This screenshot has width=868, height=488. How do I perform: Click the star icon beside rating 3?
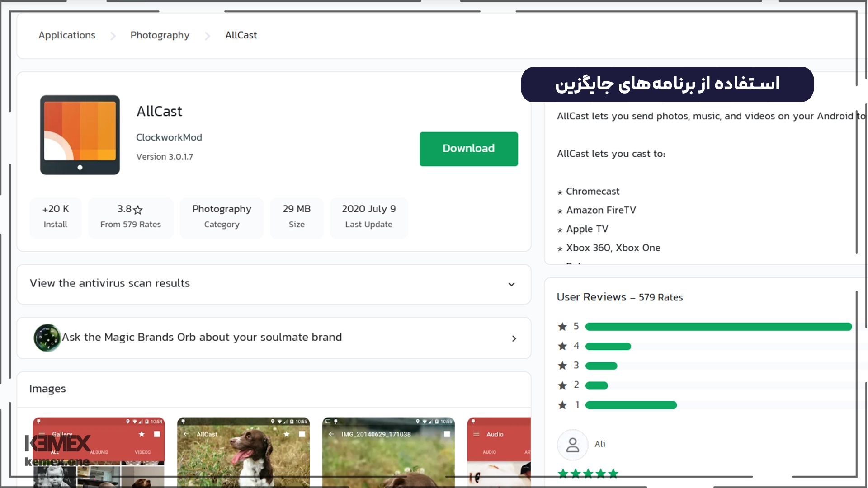pos(562,366)
